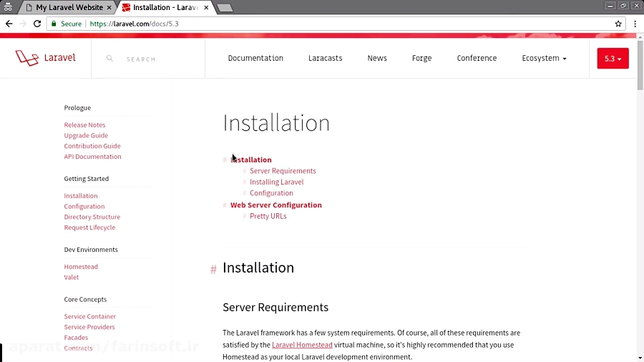Jump to the Server Requirements section link
Screen dimensions: 644x362
283,171
